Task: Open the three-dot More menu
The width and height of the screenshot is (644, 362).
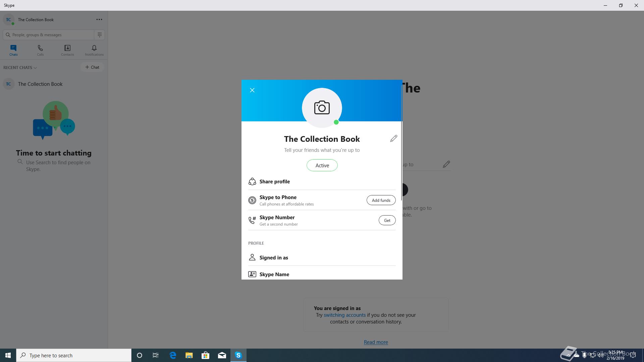Action: [99, 19]
